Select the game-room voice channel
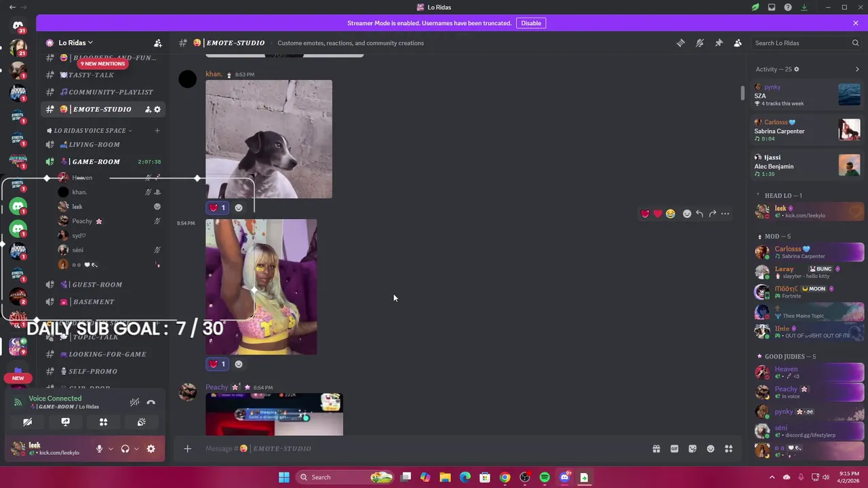 [x=96, y=161]
